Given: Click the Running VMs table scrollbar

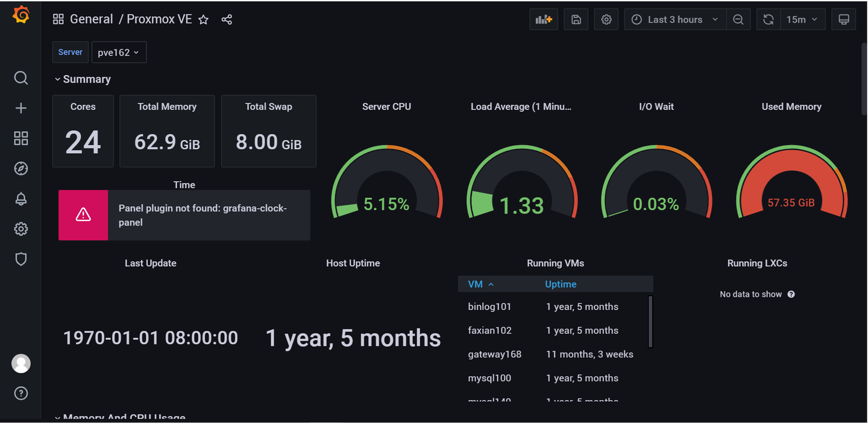Looking at the screenshot, I should click(650, 322).
